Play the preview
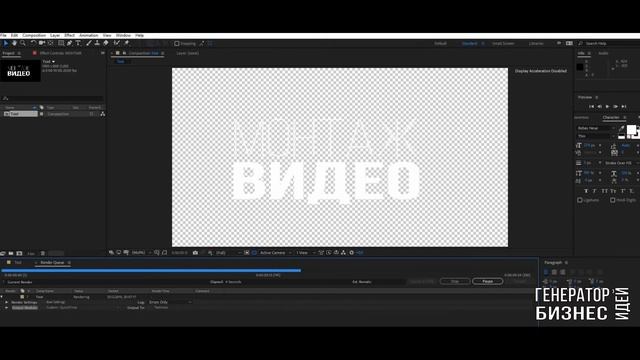640x360 pixels. pos(607,106)
